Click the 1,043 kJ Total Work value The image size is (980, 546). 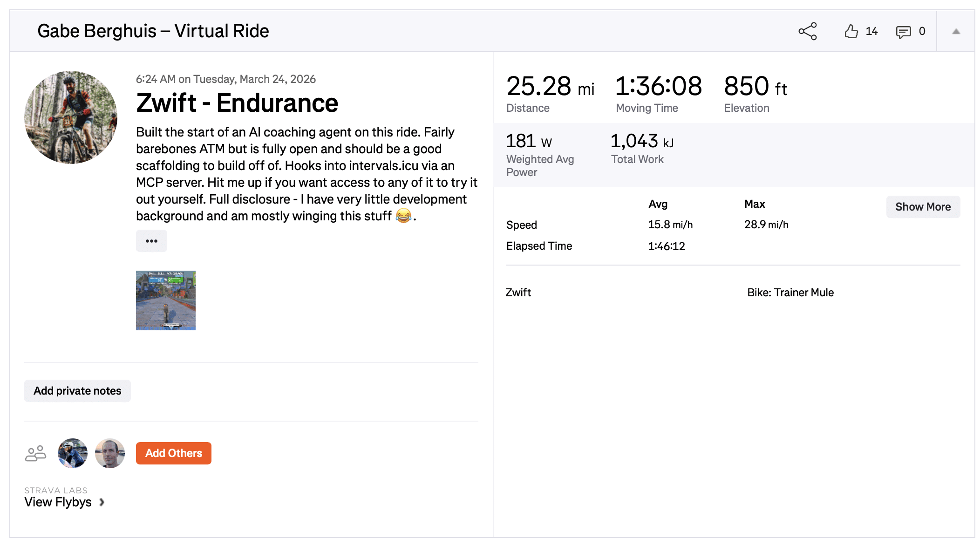click(642, 141)
